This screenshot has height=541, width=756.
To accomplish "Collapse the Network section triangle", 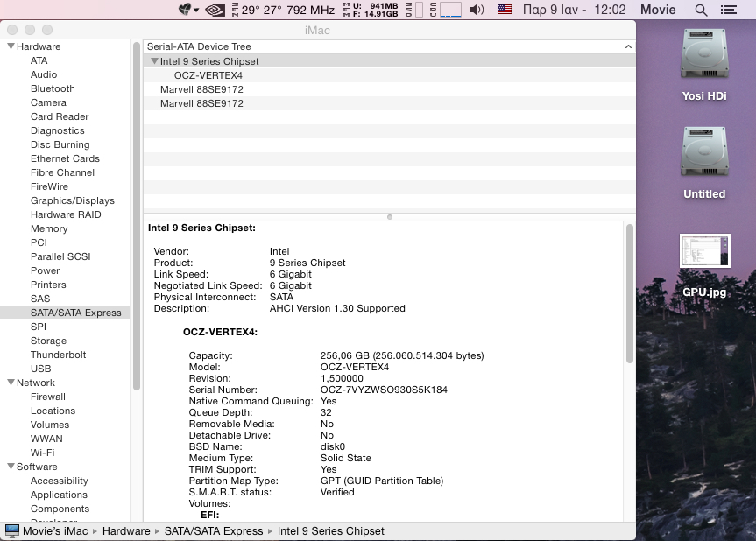I will coord(11,382).
